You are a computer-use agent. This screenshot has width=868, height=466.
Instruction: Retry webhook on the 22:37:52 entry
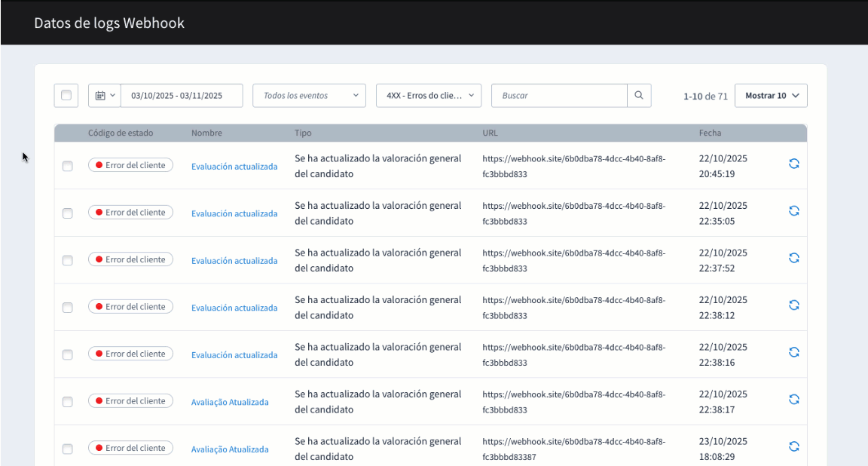pos(793,257)
